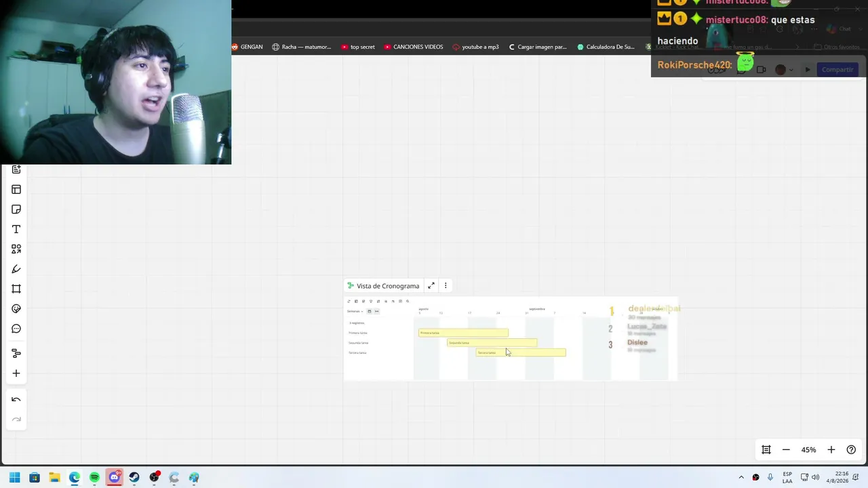Select the Tercera tarea row label
Screen dimensions: 868x488
(357, 352)
